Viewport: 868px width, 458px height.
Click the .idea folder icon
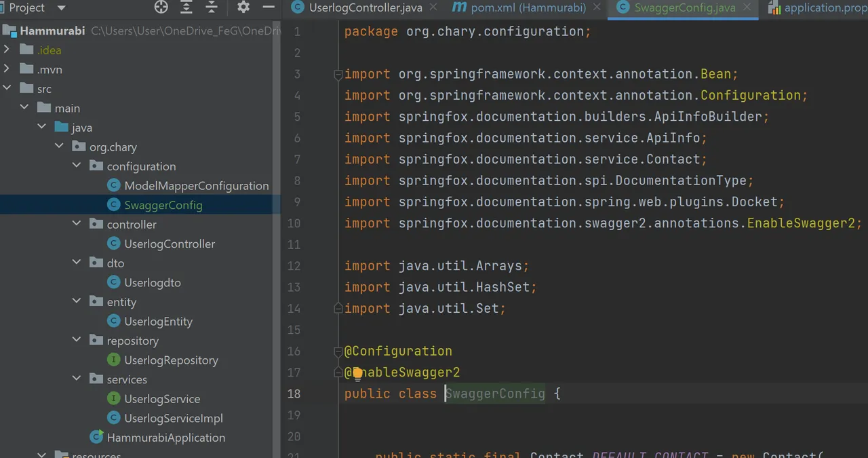pyautogui.click(x=26, y=50)
